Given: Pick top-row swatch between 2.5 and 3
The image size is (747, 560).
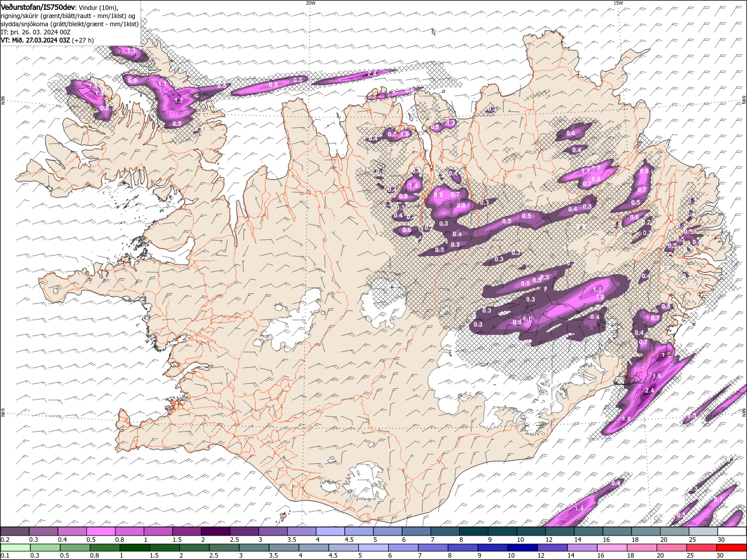Looking at the screenshot, I should 245,531.
